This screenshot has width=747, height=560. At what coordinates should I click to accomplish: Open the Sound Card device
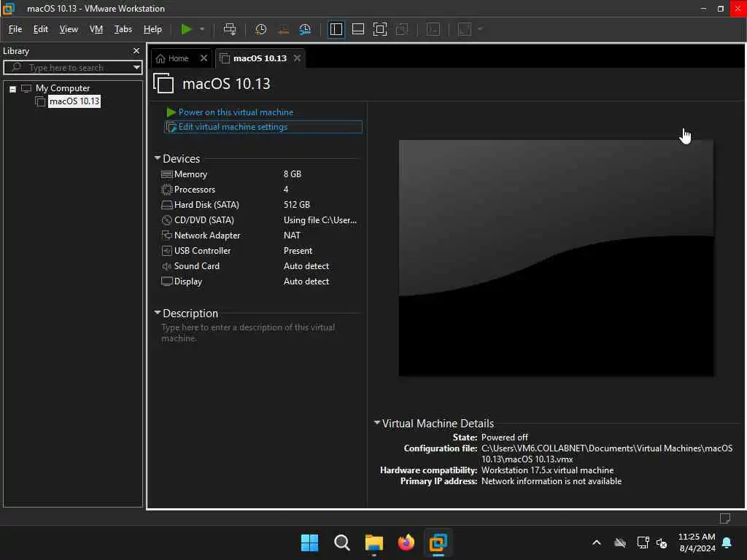(197, 266)
